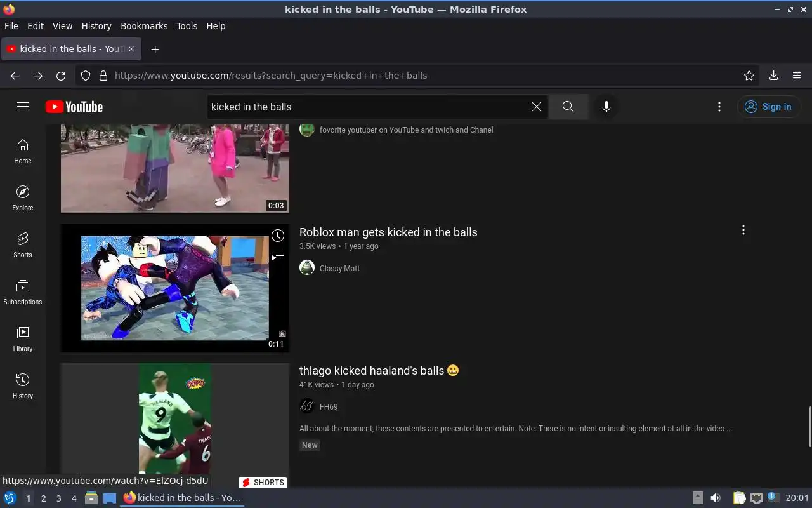The width and height of the screenshot is (812, 508).
Task: Open the View menu
Action: [62, 26]
